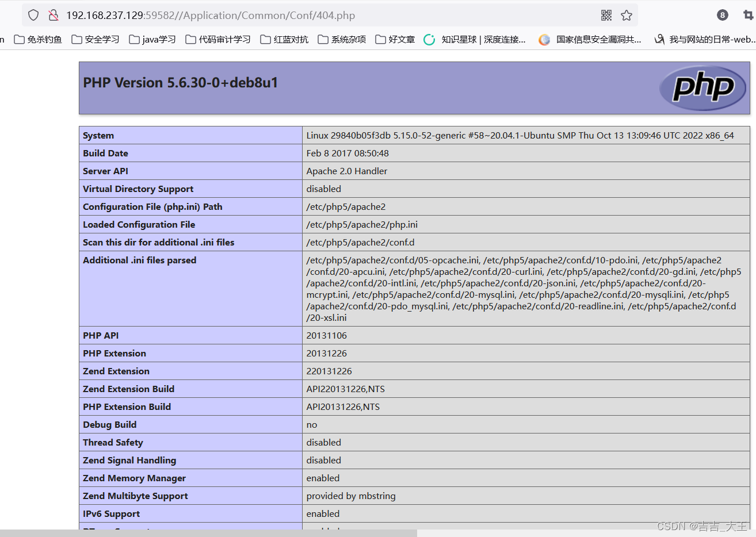Click the tracking protection shield icon
The height and width of the screenshot is (537, 756).
click(33, 15)
